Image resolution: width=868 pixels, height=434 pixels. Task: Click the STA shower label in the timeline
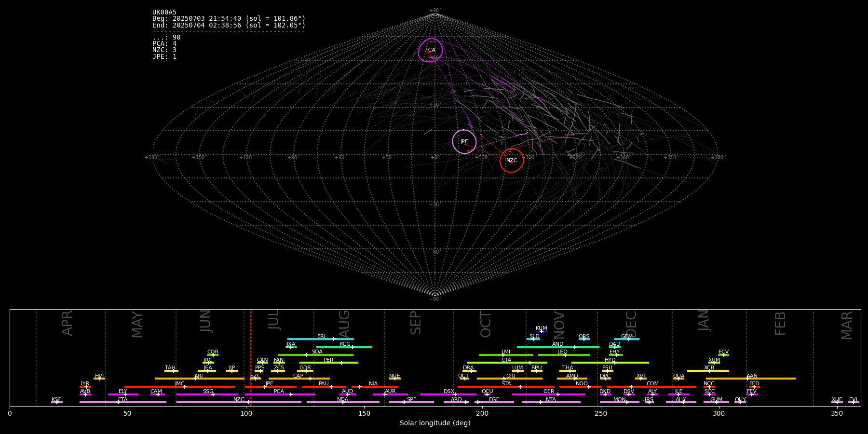[506, 384]
